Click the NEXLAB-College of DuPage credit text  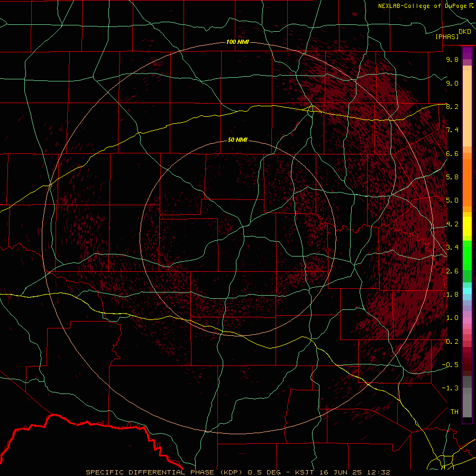pyautogui.click(x=423, y=6)
